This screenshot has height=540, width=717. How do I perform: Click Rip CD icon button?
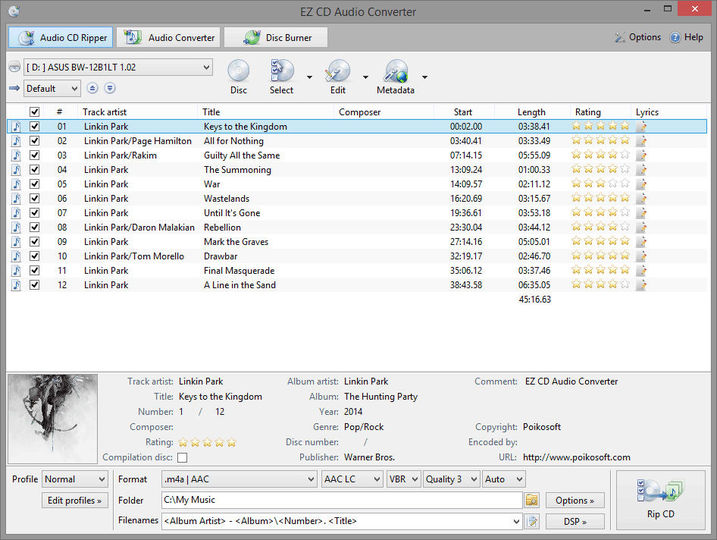660,500
